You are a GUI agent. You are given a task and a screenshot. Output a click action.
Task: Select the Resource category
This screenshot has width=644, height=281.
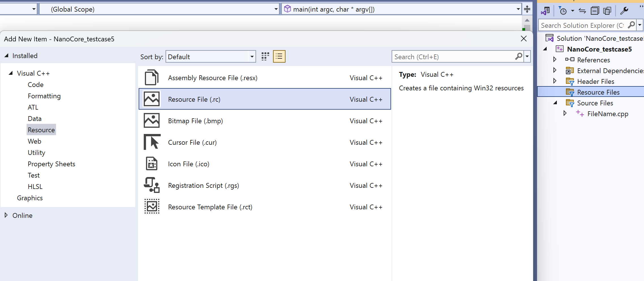tap(41, 130)
